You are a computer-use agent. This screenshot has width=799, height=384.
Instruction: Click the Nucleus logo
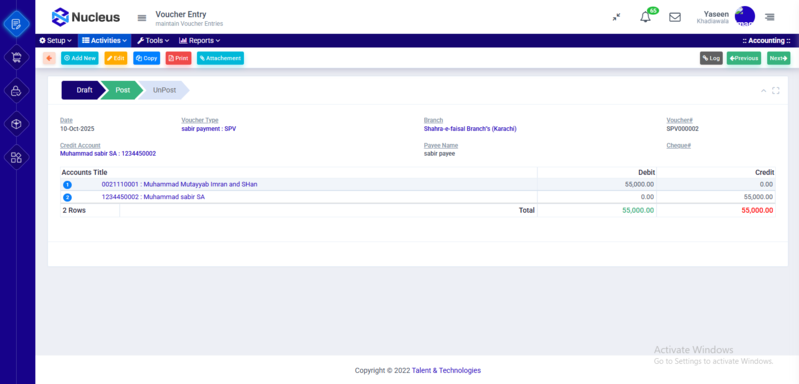coord(86,17)
